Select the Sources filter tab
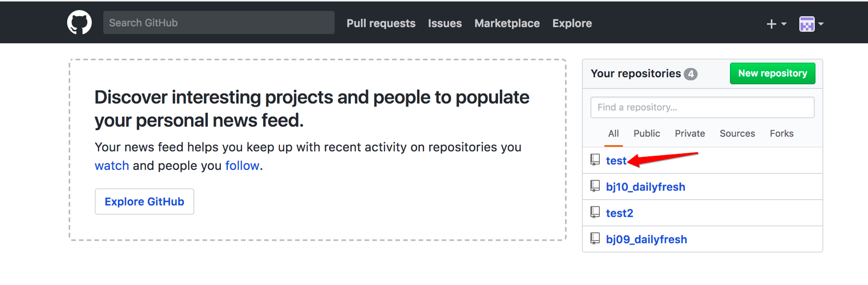This screenshot has height=285, width=868. [737, 133]
